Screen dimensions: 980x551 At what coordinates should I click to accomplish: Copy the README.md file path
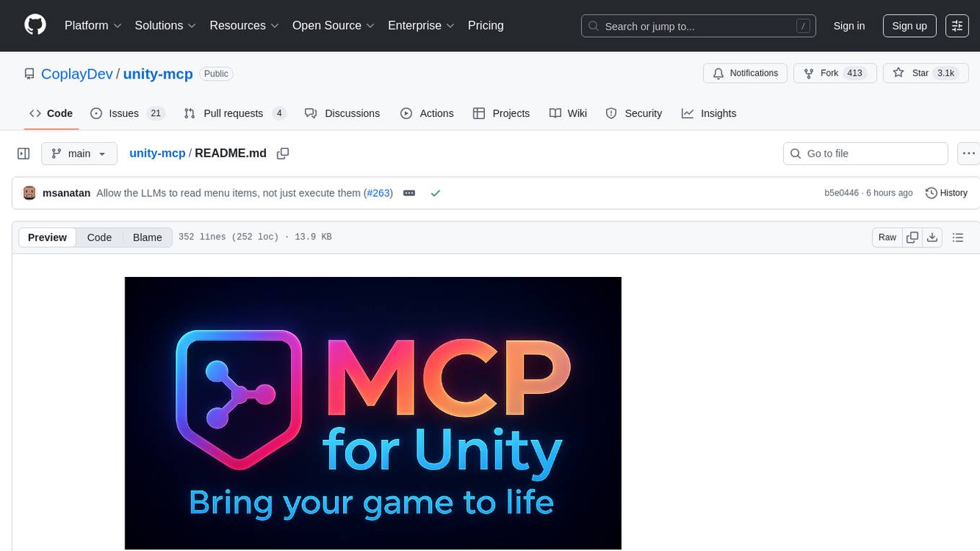(x=283, y=153)
